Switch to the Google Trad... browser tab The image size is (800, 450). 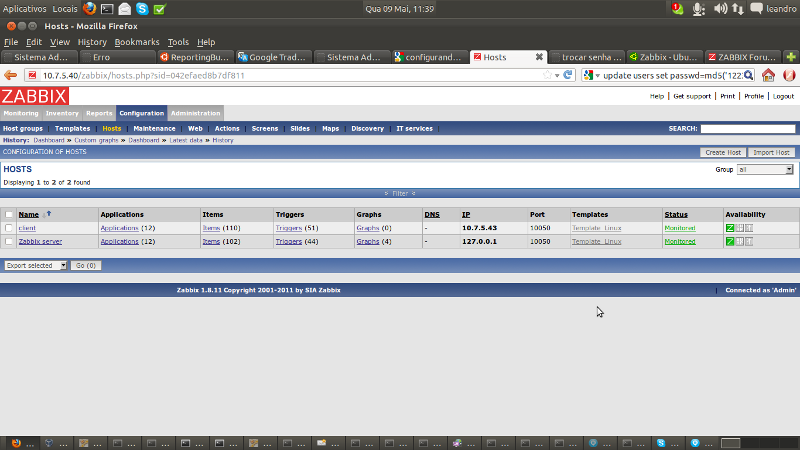(x=273, y=57)
